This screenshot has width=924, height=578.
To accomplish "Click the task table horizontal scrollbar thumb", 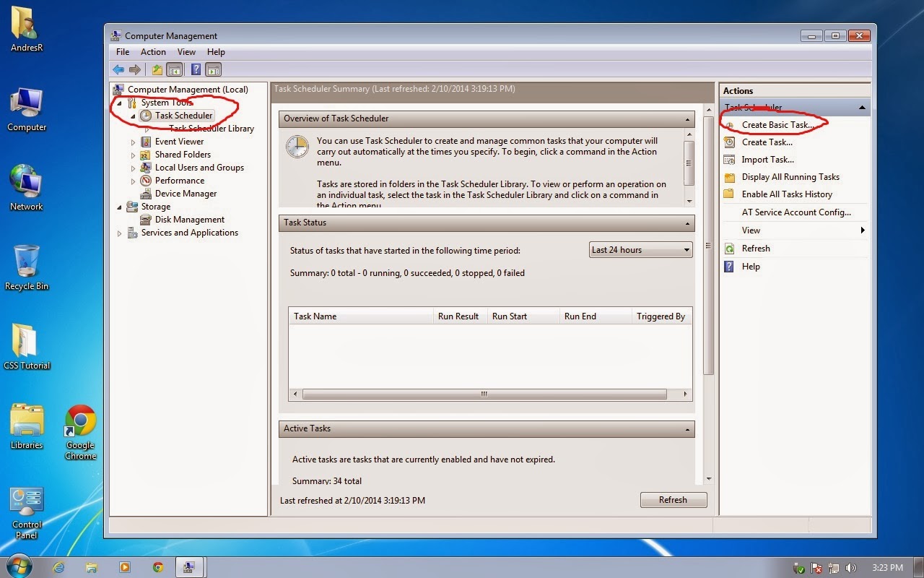I will pos(484,394).
